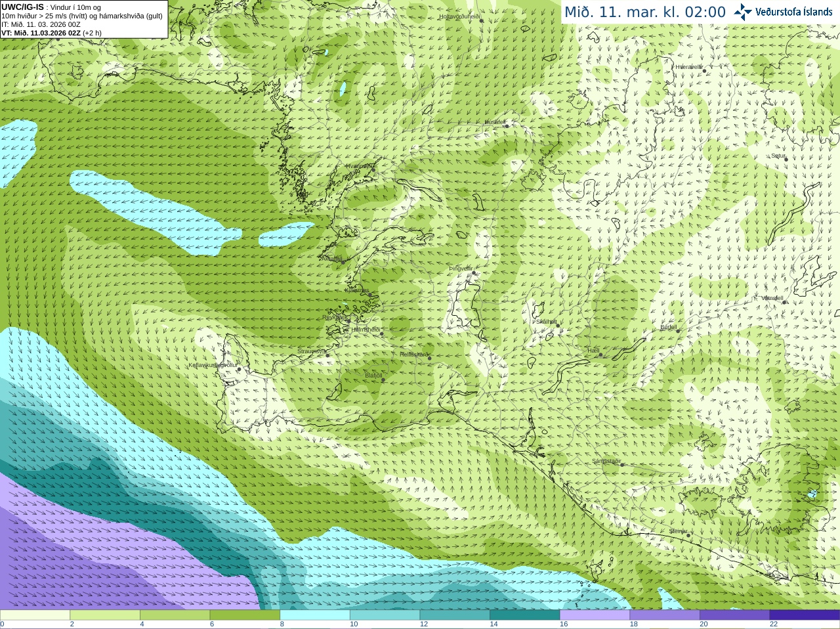Click the 'UWC/IG-IS' model name

coord(22,7)
